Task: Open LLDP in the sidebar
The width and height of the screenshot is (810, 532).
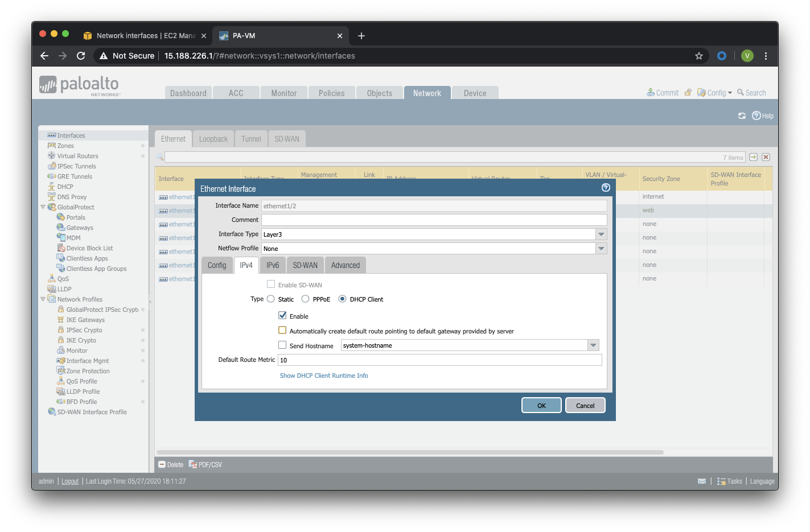Action: pyautogui.click(x=64, y=289)
